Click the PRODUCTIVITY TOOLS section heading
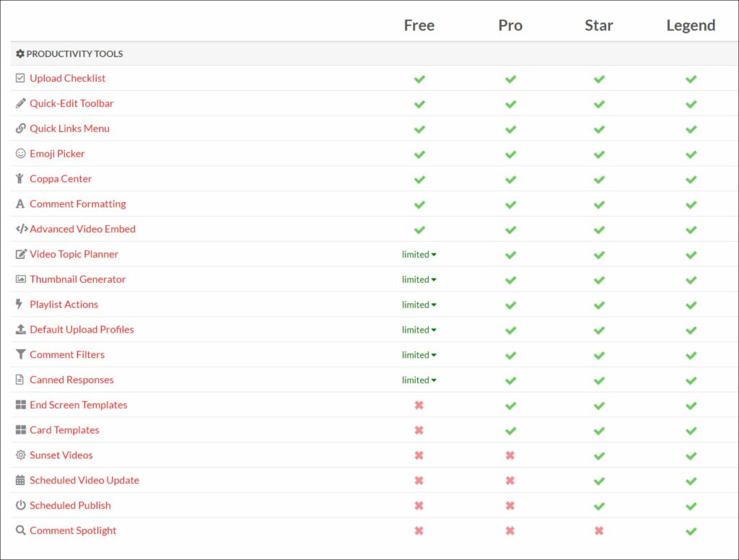 [x=74, y=53]
